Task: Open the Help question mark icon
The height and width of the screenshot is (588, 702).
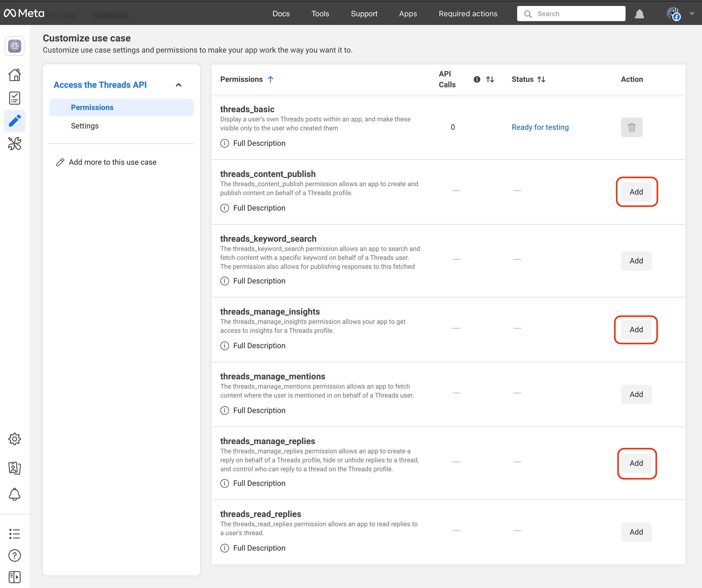Action: click(15, 555)
